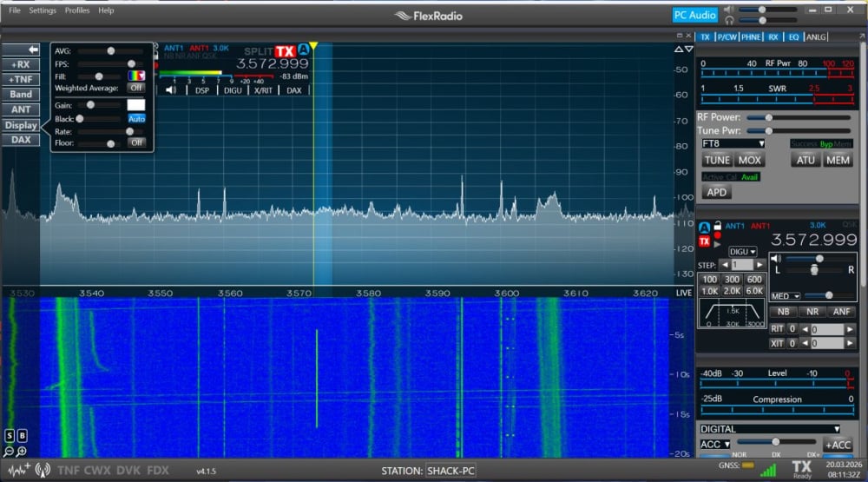Click the AVG slider handle
This screenshot has width=868, height=482.
pos(111,51)
